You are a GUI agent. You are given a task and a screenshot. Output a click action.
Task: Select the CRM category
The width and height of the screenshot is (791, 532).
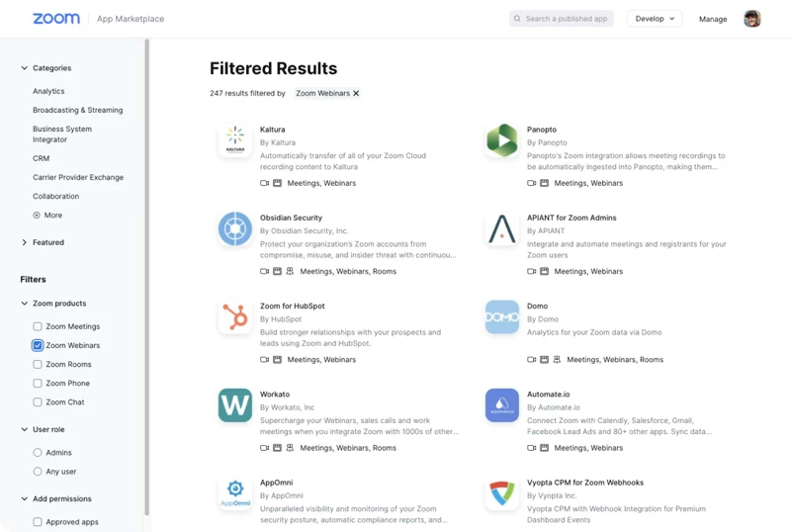click(41, 158)
